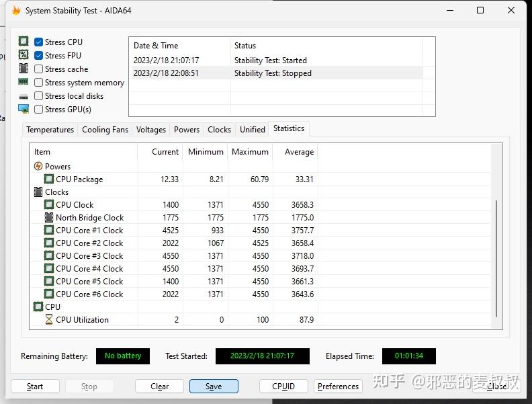Click the Average column header
Viewport: 532px width, 404px height.
(x=296, y=152)
